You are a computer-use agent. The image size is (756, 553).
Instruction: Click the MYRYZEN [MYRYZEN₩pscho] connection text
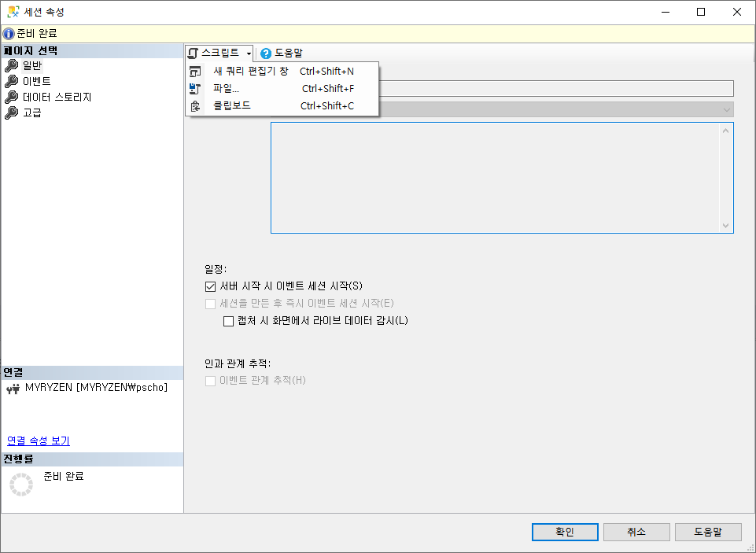[97, 388]
